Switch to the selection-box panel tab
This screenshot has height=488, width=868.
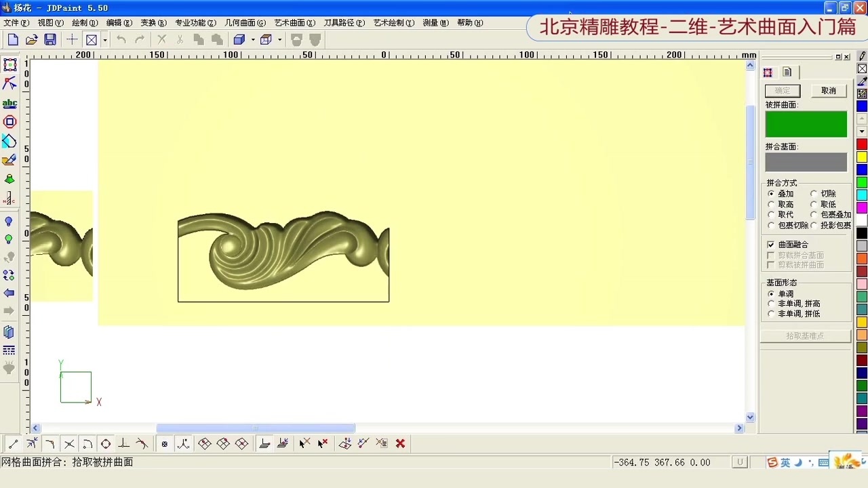click(x=768, y=73)
